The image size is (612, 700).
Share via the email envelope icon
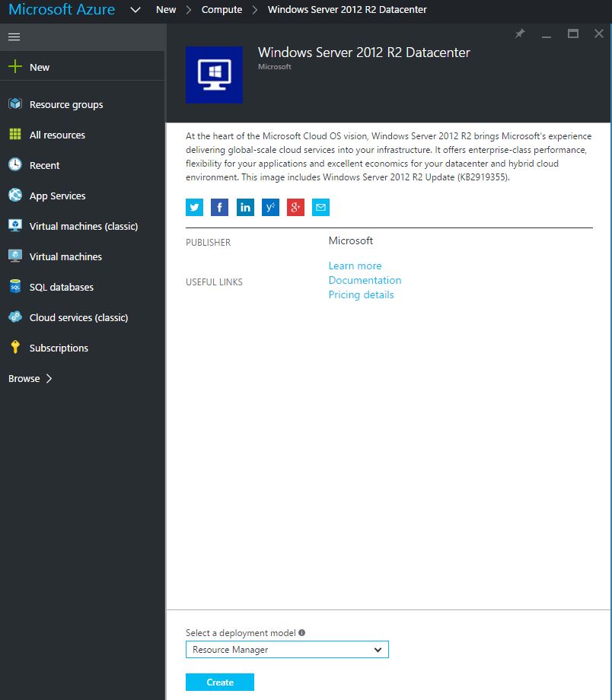click(320, 207)
